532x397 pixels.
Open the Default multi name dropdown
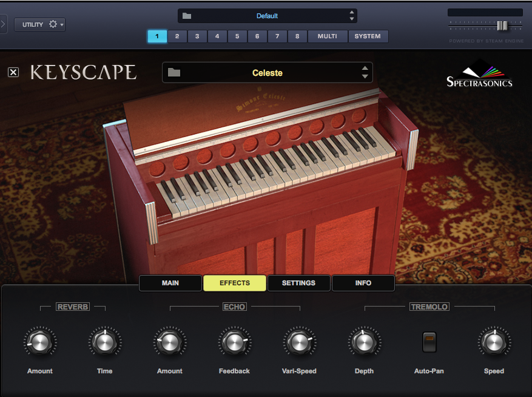click(x=267, y=16)
